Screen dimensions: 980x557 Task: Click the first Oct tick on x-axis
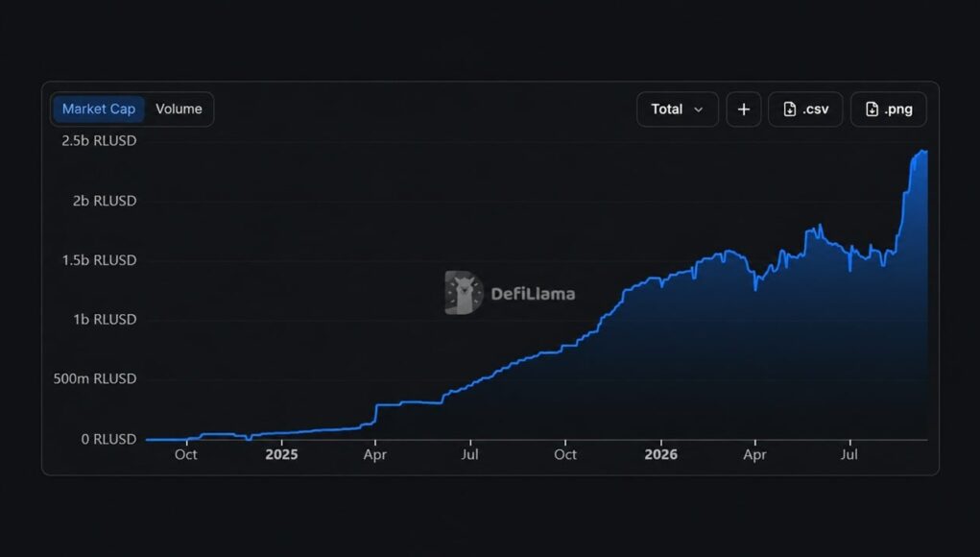tap(185, 454)
